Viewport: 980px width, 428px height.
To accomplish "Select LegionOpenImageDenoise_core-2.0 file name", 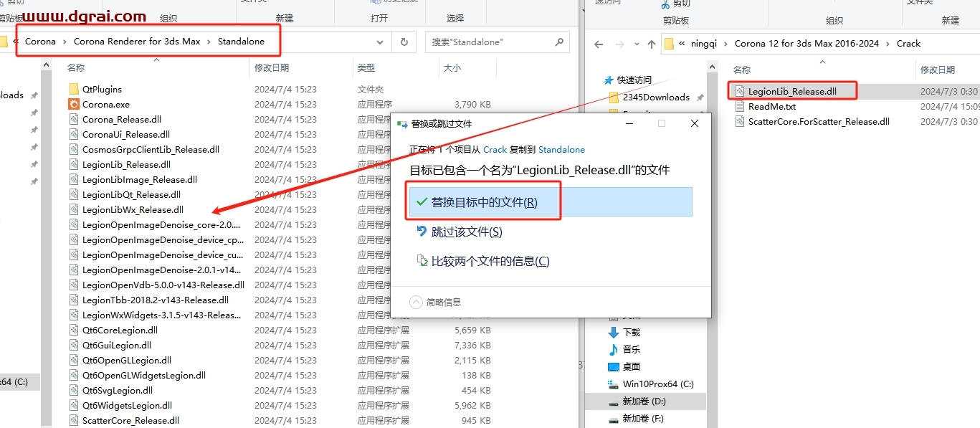I will click(x=162, y=225).
